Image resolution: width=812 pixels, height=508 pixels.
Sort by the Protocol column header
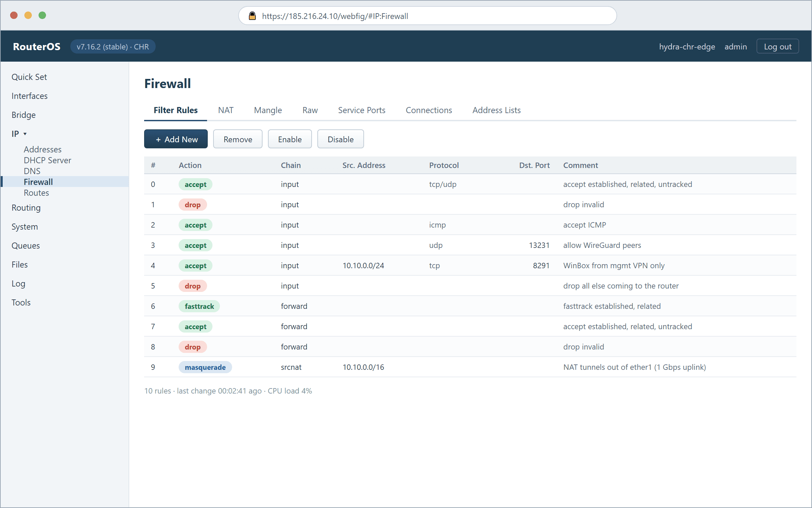tap(444, 165)
